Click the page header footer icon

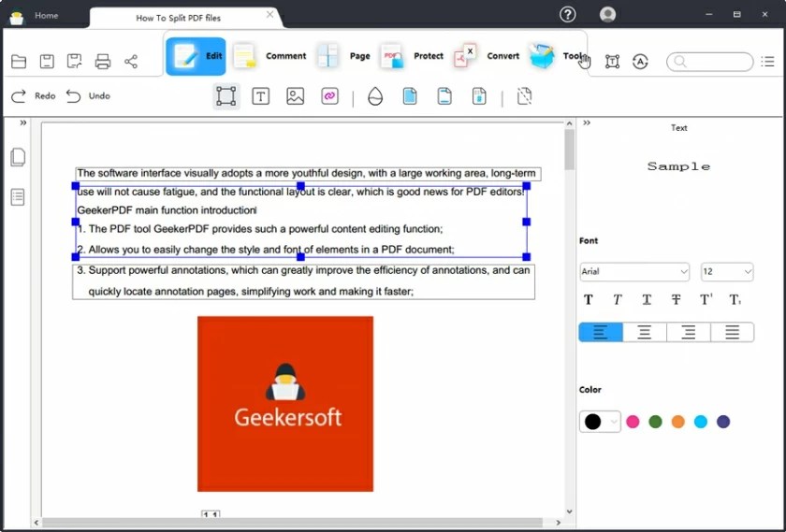(x=444, y=96)
